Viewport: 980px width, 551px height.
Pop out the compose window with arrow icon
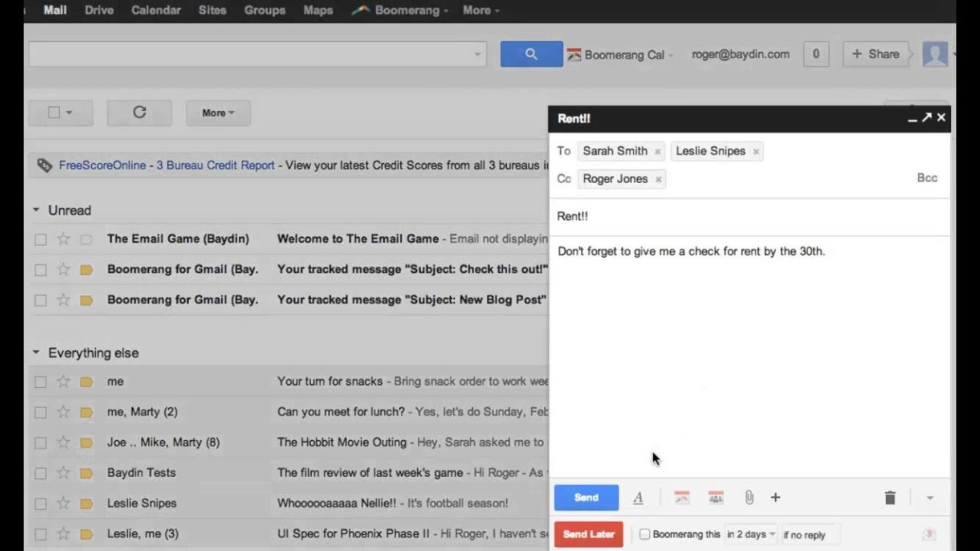click(926, 118)
